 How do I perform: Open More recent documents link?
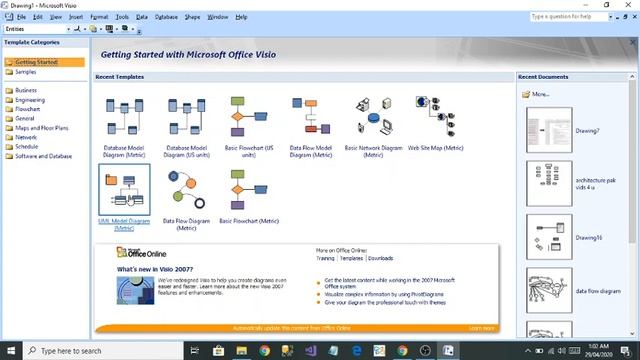[x=536, y=94]
